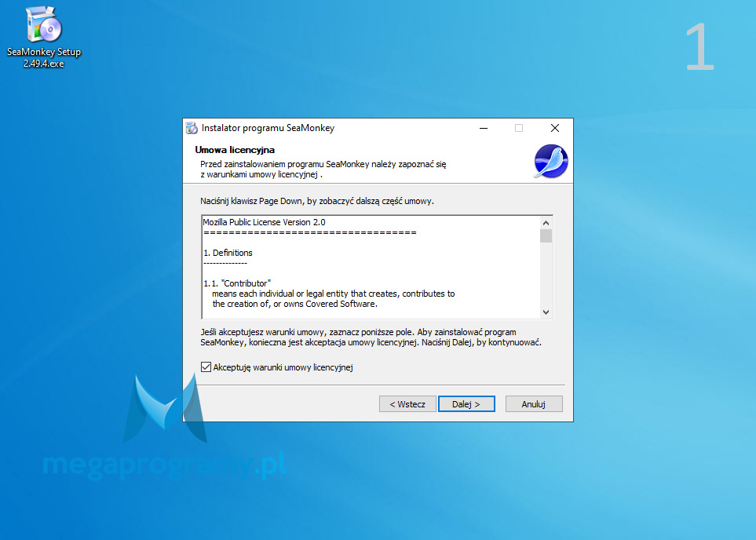Click the line "the creation of, or owns Covered Software."
Screen dimensions: 756x540
pos(295,304)
